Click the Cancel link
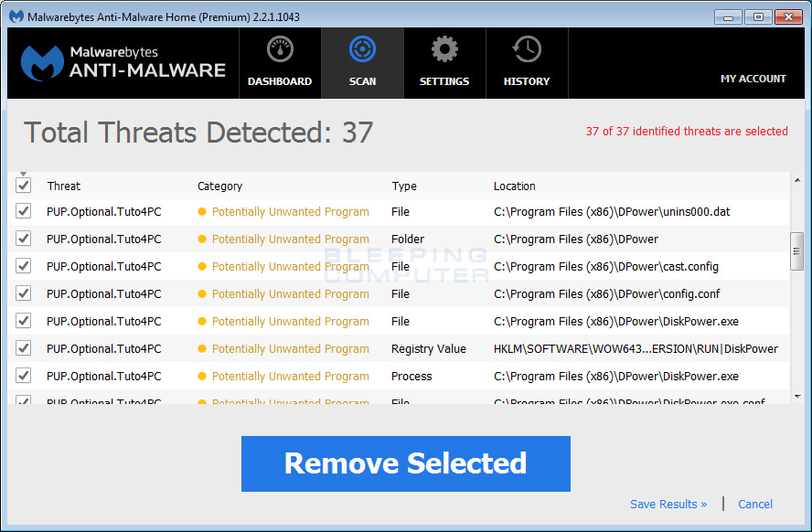 pyautogui.click(x=755, y=504)
